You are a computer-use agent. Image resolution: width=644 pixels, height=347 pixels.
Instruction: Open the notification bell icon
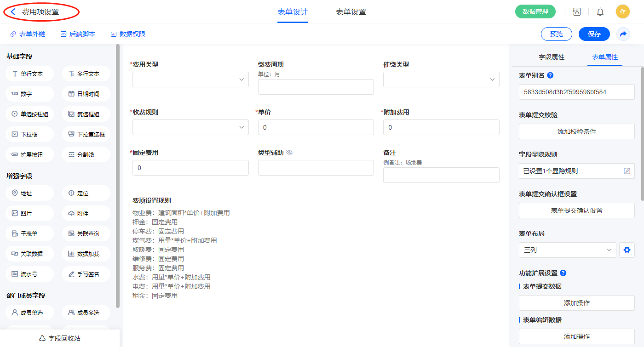point(600,12)
